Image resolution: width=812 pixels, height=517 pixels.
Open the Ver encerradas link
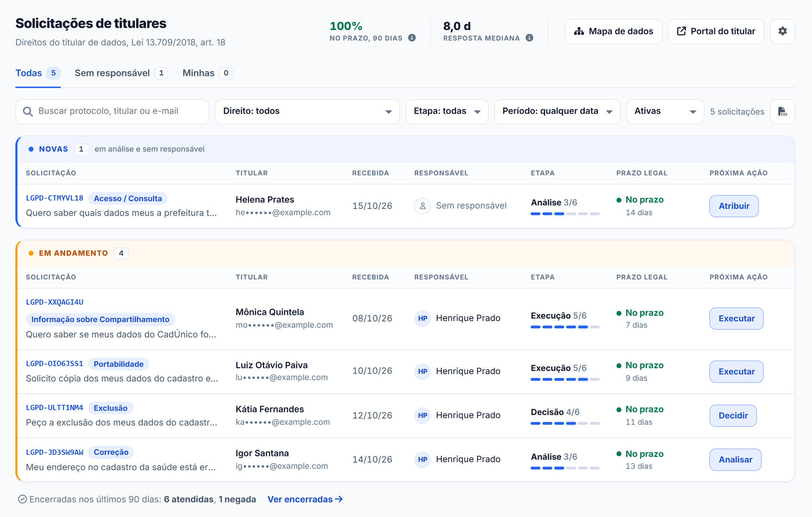pos(305,499)
